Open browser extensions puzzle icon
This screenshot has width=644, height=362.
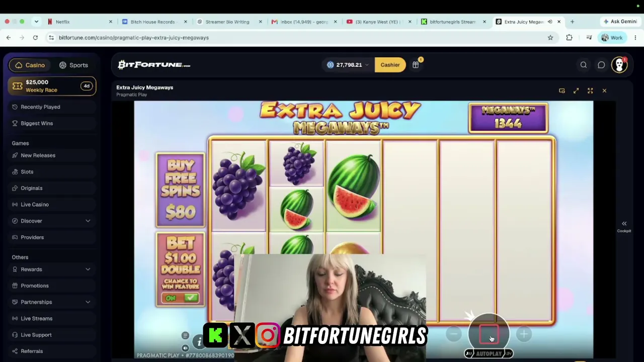[x=569, y=38]
